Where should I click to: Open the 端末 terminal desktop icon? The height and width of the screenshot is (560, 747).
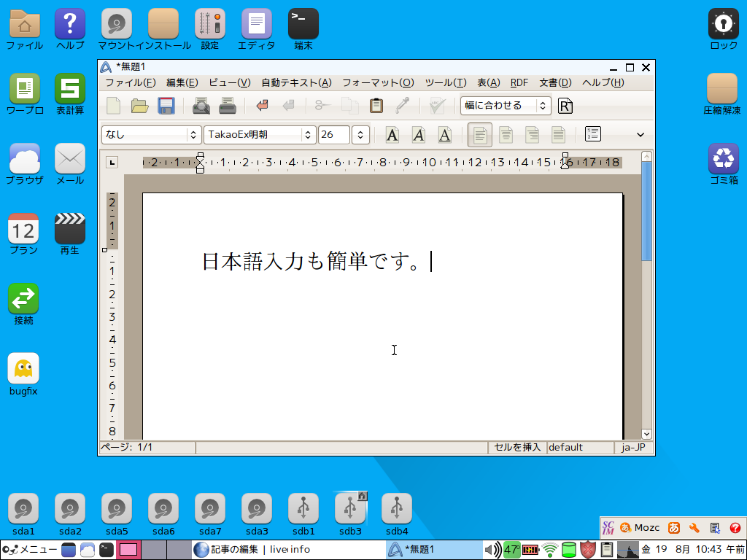click(x=303, y=29)
